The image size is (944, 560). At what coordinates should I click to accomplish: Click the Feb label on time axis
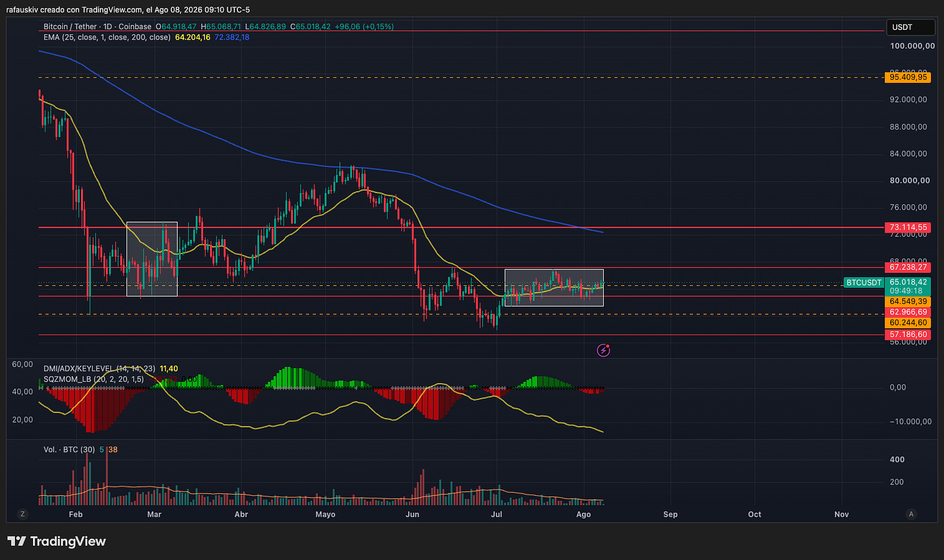[x=76, y=514]
